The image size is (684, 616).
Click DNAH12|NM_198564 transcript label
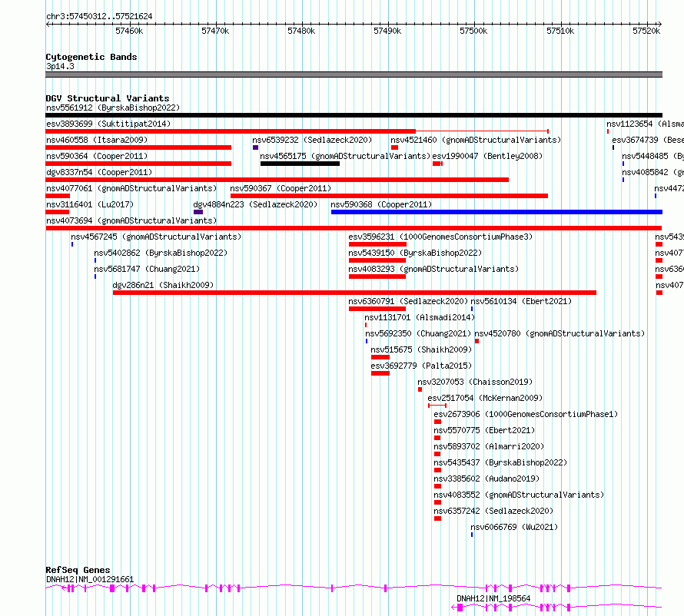pos(493,598)
